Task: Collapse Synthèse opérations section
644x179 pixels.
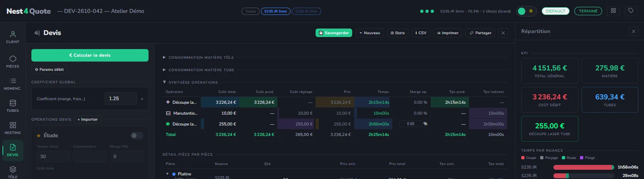Action: point(190,82)
